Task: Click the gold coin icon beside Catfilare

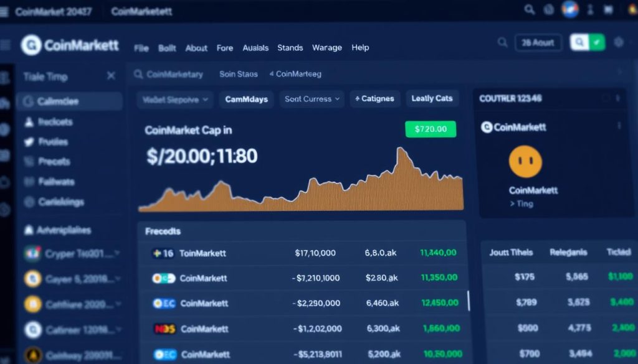Action: [33, 304]
